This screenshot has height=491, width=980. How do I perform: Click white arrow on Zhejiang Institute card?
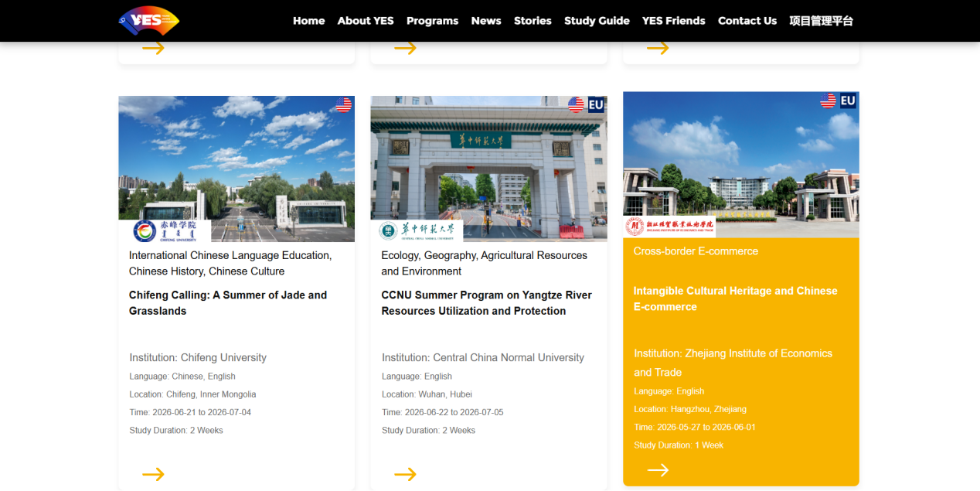point(658,470)
